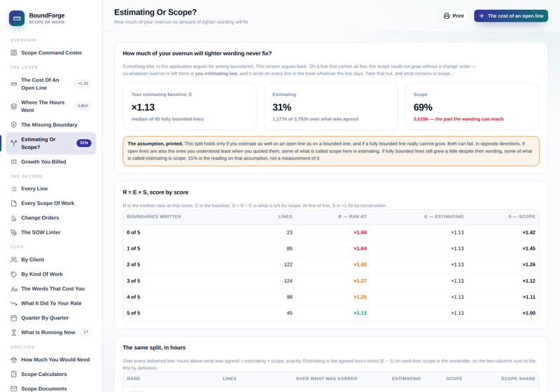Click What Is Running Now hourglass icon
The height and width of the screenshot is (392, 560).
coord(13,332)
